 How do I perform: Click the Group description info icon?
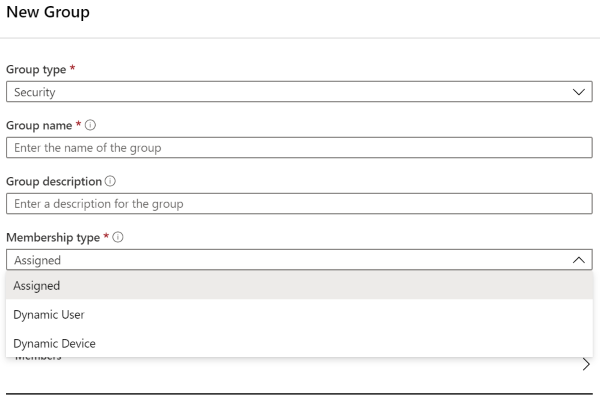pyautogui.click(x=109, y=182)
